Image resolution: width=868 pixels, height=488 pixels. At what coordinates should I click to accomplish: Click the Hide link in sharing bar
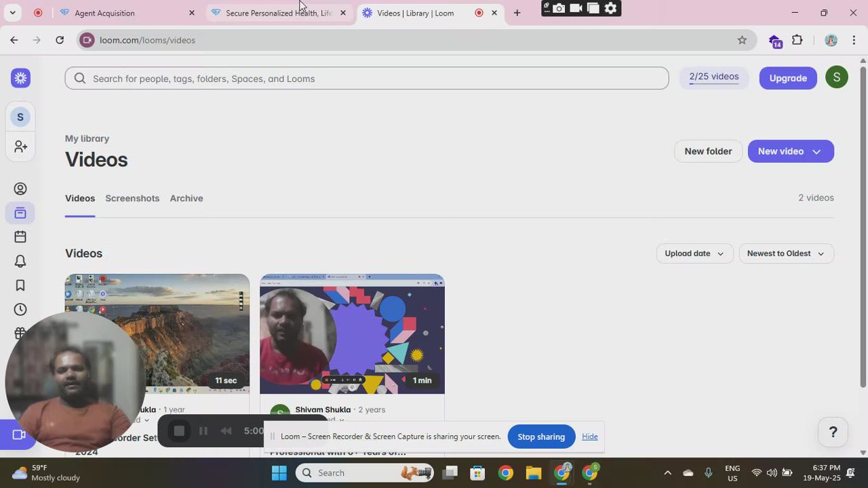tap(590, 436)
